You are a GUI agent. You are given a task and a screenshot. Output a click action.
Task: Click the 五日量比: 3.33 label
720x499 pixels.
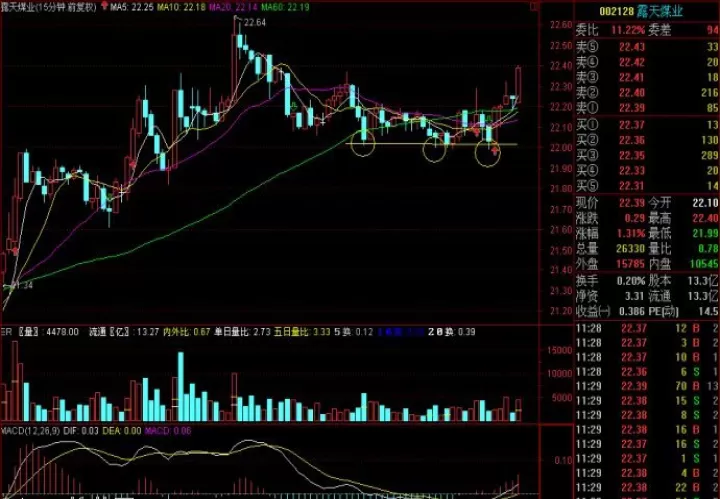[302, 332]
